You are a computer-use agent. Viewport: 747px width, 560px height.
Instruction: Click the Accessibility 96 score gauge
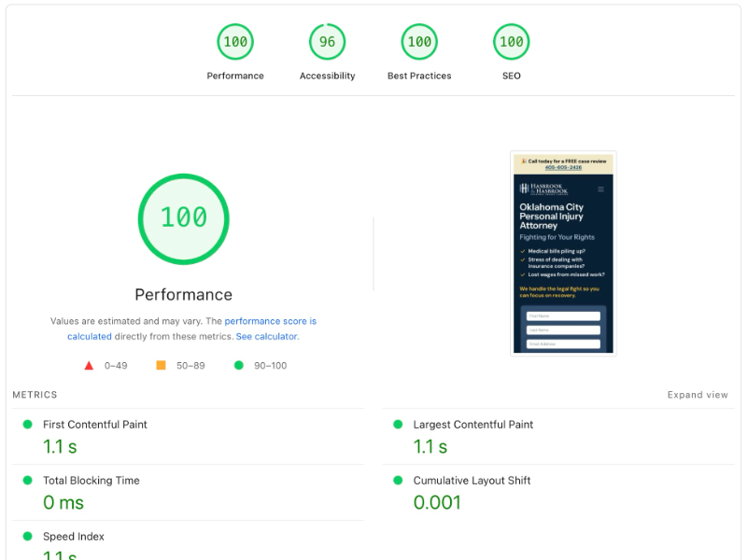point(328,42)
